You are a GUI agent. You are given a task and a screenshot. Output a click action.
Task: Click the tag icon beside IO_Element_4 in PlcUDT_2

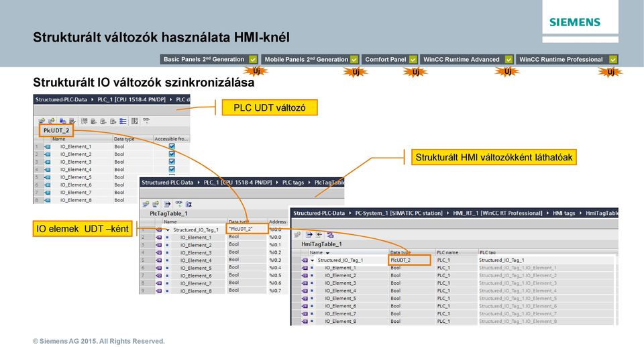click(x=48, y=169)
